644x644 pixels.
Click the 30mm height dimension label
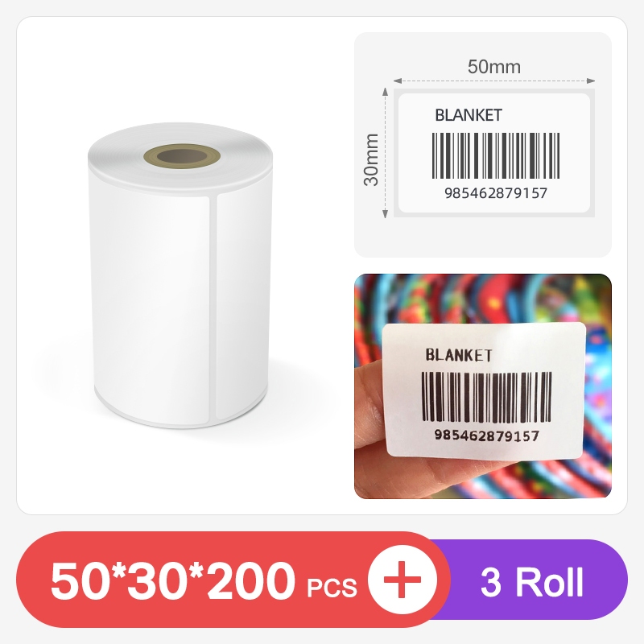[371, 159]
